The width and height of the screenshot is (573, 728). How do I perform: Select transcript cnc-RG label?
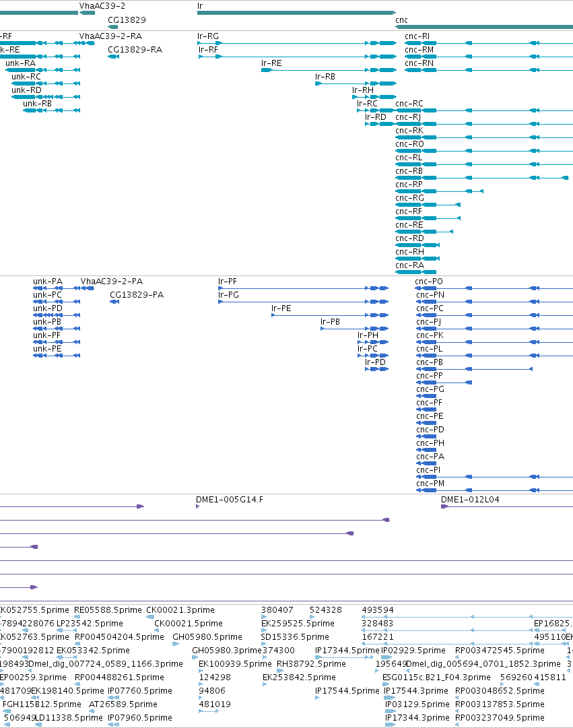(409, 198)
